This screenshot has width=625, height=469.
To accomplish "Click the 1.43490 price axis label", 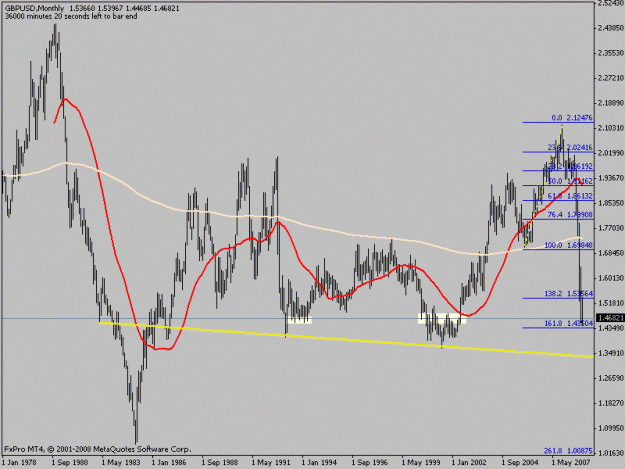I will [x=611, y=328].
